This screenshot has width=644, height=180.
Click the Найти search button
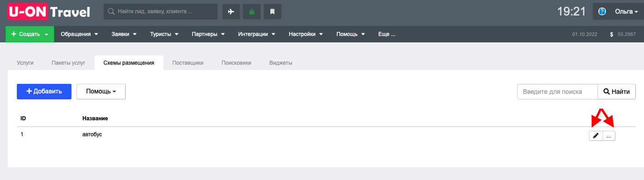click(617, 92)
